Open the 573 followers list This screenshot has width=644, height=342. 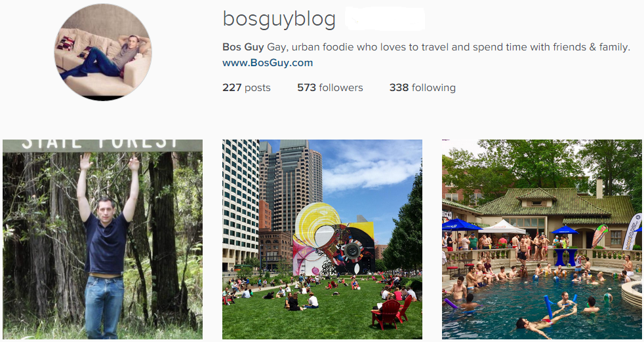(x=330, y=87)
